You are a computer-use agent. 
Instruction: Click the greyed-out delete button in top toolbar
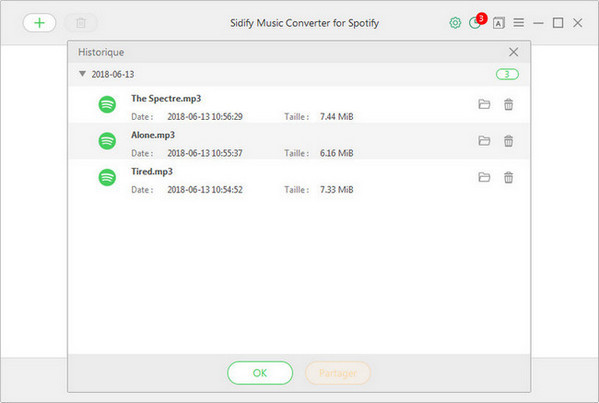pos(81,23)
